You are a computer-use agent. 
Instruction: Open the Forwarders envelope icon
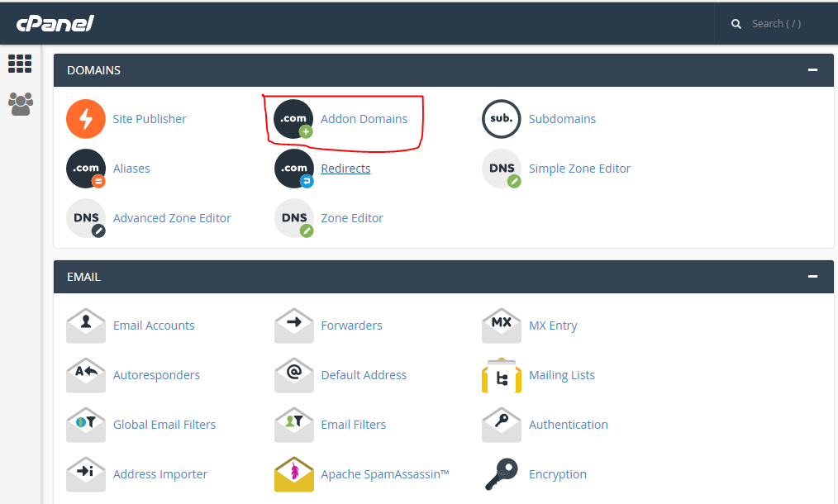[x=293, y=326]
